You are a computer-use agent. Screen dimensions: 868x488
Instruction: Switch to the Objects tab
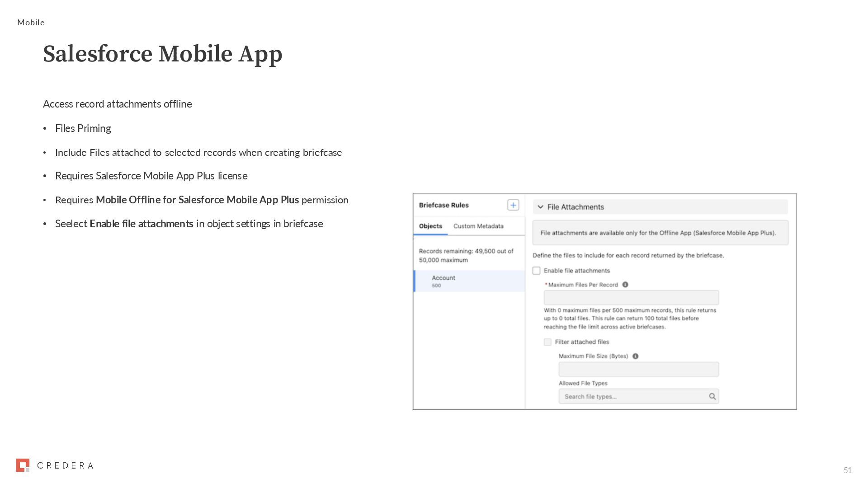430,226
